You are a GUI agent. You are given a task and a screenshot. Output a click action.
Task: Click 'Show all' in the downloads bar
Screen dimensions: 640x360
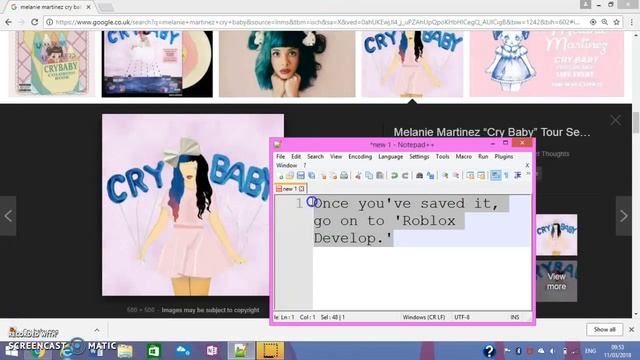coord(604,329)
